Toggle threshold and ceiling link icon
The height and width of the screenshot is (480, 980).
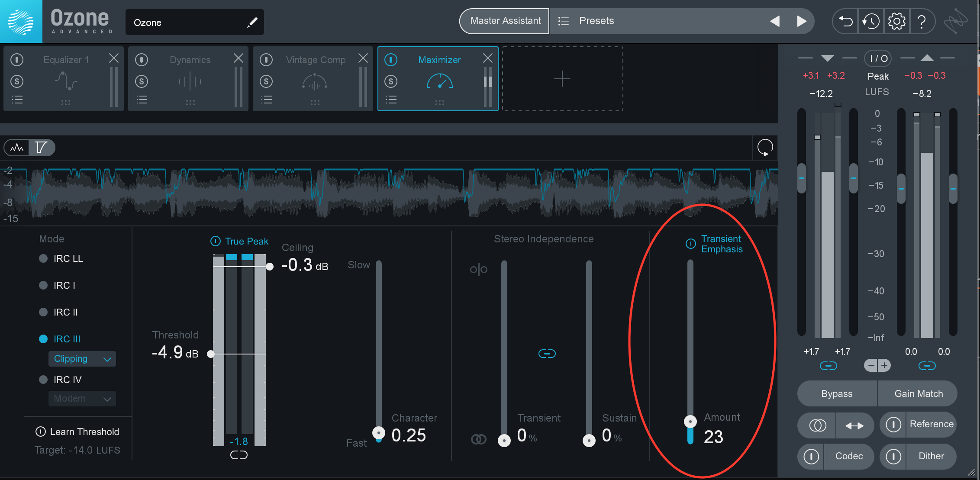[x=239, y=455]
